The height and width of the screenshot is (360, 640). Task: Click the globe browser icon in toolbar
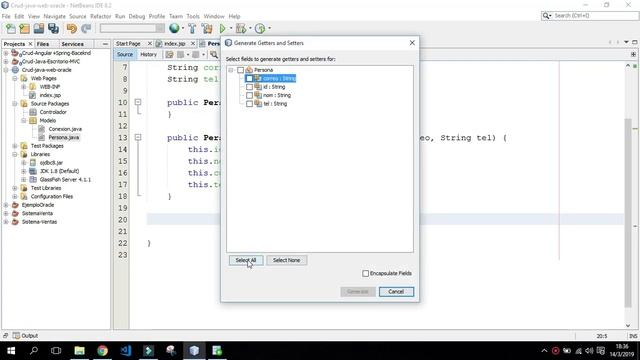click(174, 28)
